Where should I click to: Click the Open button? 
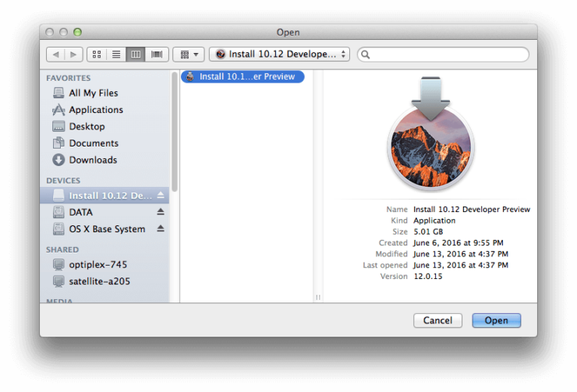pyautogui.click(x=496, y=320)
